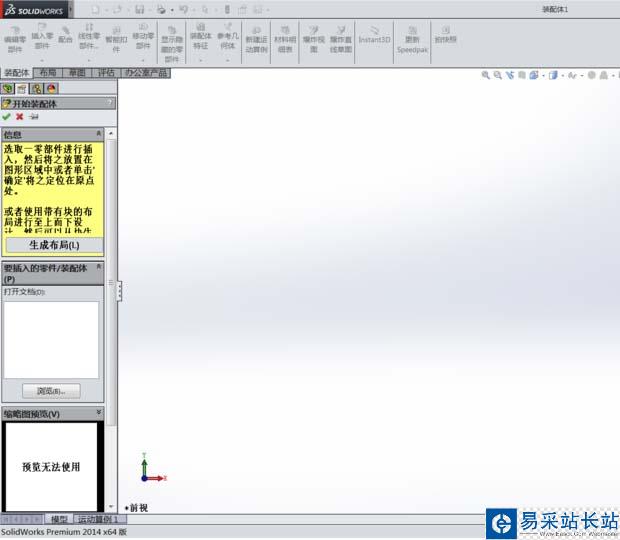Click the panel splitter collapse handle
The height and width of the screenshot is (540, 620).
(x=119, y=291)
